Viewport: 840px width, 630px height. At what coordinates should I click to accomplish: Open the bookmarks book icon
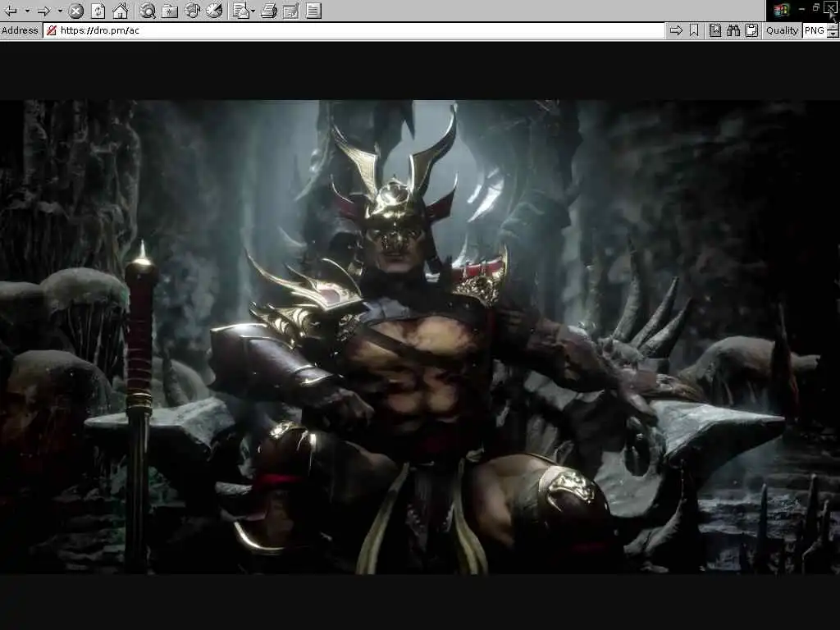pos(715,30)
